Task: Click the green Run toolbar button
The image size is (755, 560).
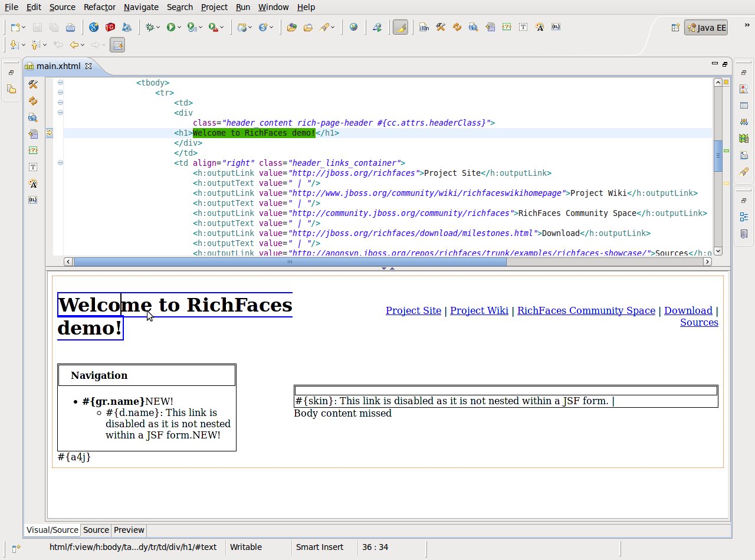Action: click(x=170, y=27)
